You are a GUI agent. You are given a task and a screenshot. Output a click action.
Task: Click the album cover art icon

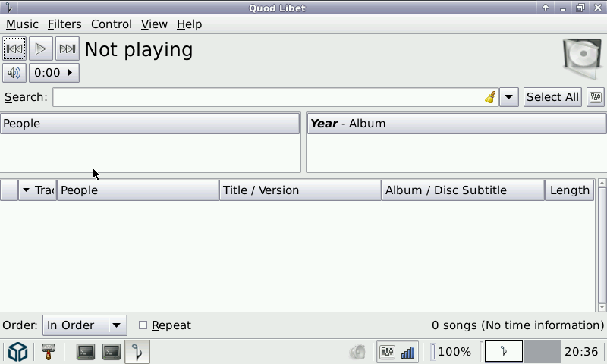coord(583,58)
